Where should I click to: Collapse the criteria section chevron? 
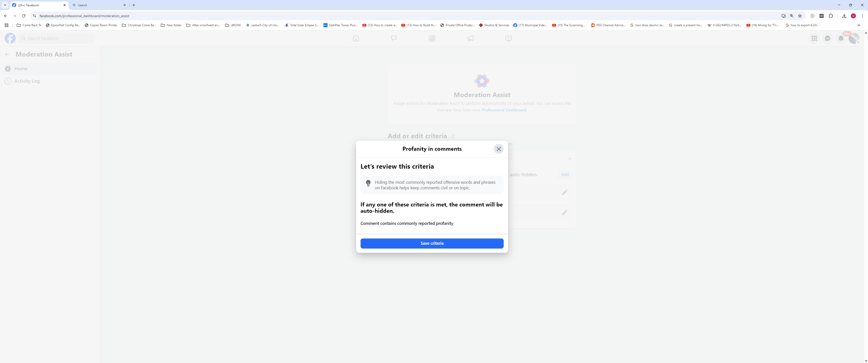point(570,159)
